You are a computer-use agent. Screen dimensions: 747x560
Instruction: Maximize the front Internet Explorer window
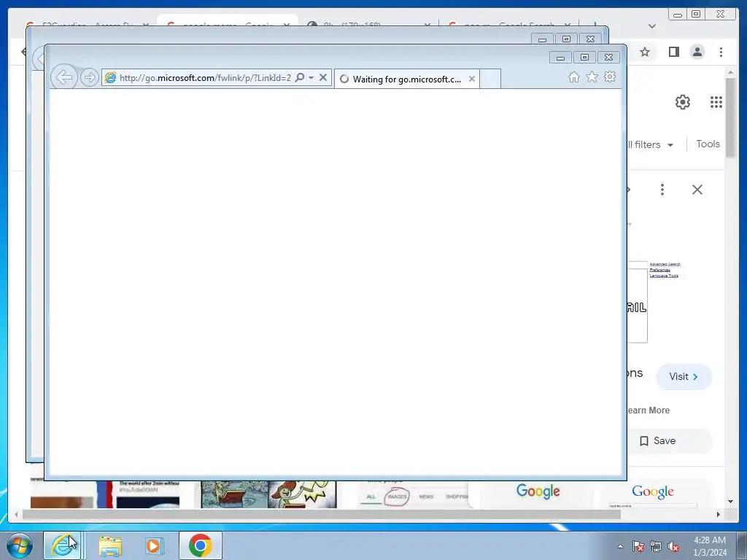point(584,58)
